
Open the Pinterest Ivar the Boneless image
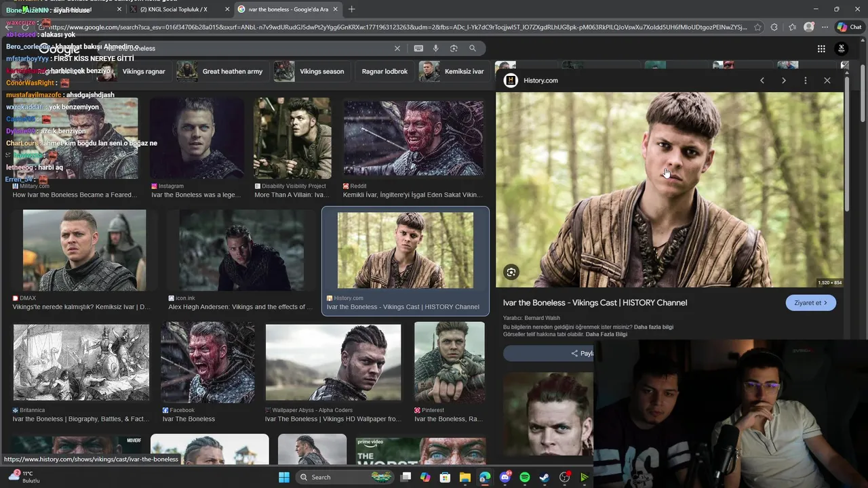click(450, 363)
